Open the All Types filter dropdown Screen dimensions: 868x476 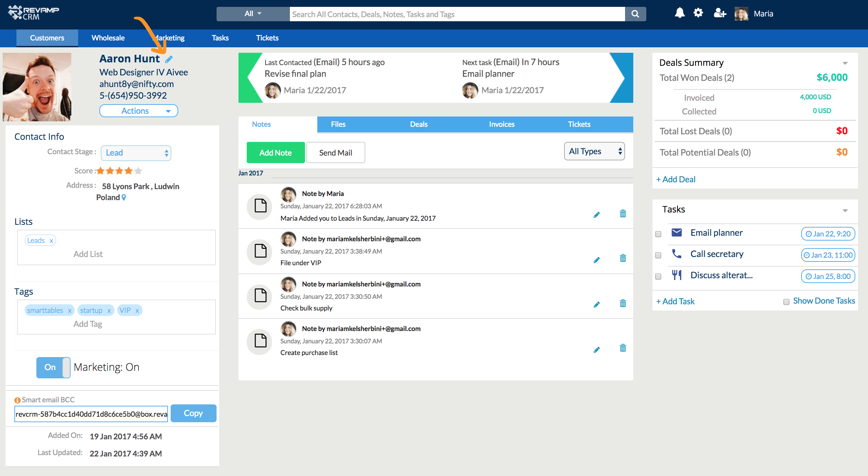(x=594, y=151)
